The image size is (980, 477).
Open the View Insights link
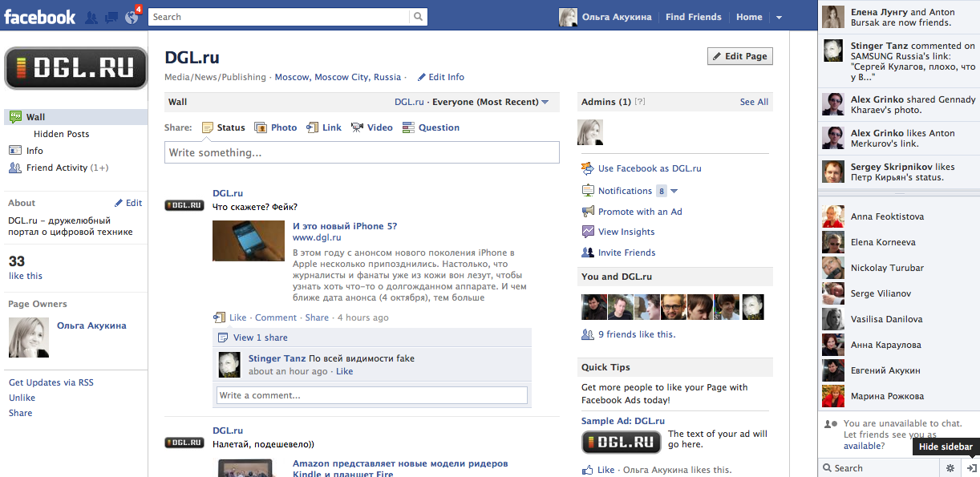click(x=626, y=232)
